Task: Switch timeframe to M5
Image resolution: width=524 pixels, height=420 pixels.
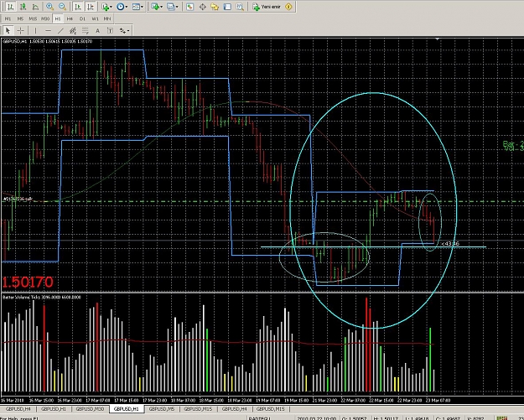Action: [20, 18]
